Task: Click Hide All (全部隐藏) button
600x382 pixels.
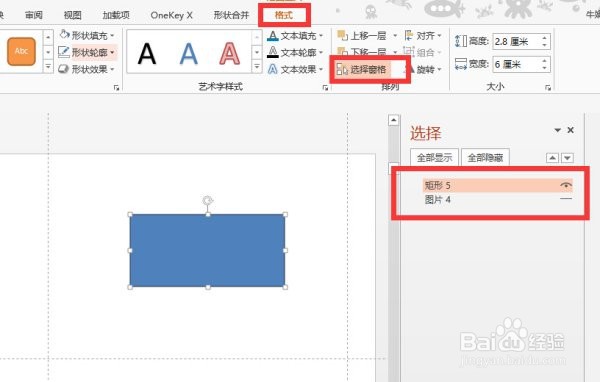Action: [x=485, y=157]
